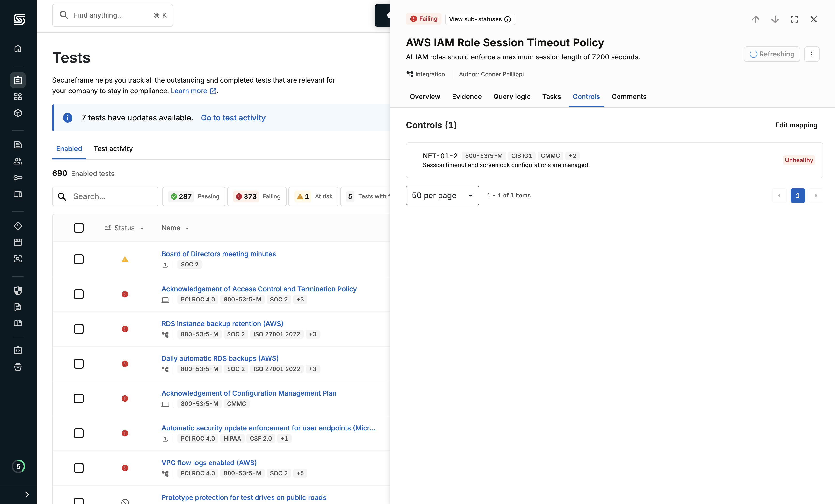Viewport: 835px width, 504px height.
Task: Expand the sidebar with the chevron arrow
Action: click(27, 495)
